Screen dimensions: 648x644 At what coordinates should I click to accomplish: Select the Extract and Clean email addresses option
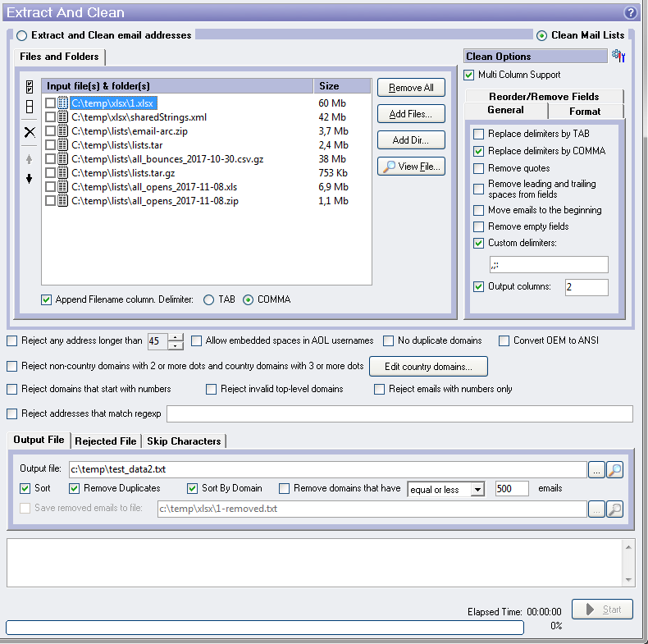point(21,35)
